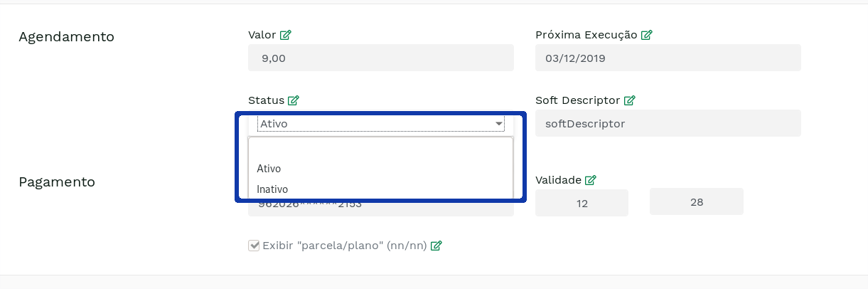Click the edit icon beside Valor

point(286,35)
